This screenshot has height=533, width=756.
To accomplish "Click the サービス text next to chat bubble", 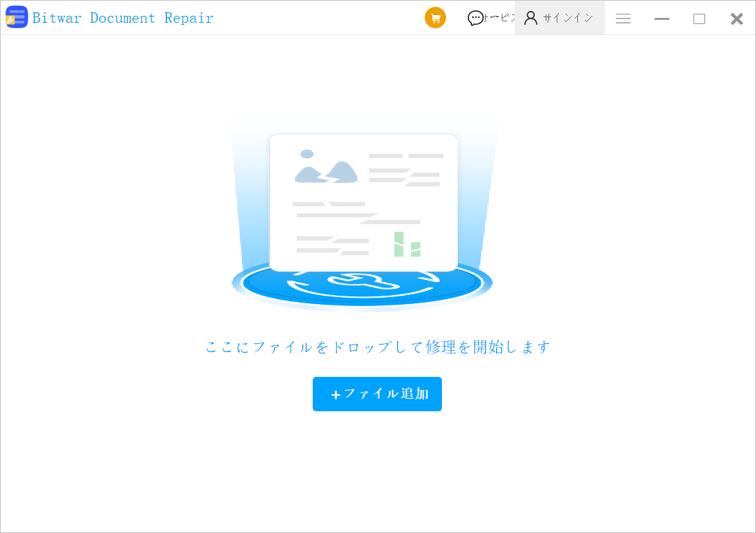I will tap(500, 18).
